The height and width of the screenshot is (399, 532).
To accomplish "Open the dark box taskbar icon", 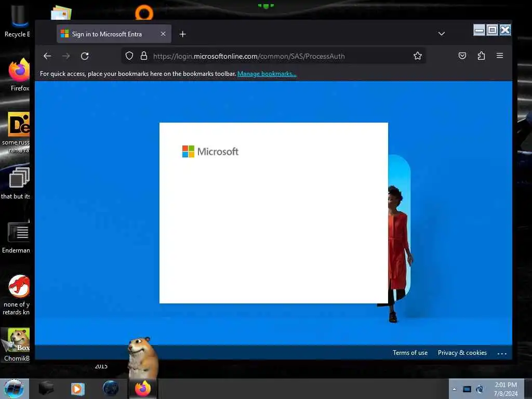I will pyautogui.click(x=46, y=389).
